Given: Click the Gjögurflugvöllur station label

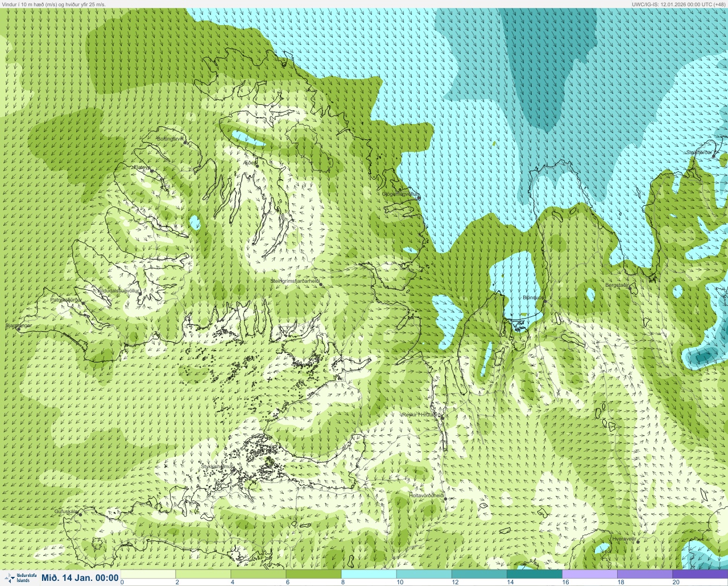Looking at the screenshot, I should click(400, 194).
